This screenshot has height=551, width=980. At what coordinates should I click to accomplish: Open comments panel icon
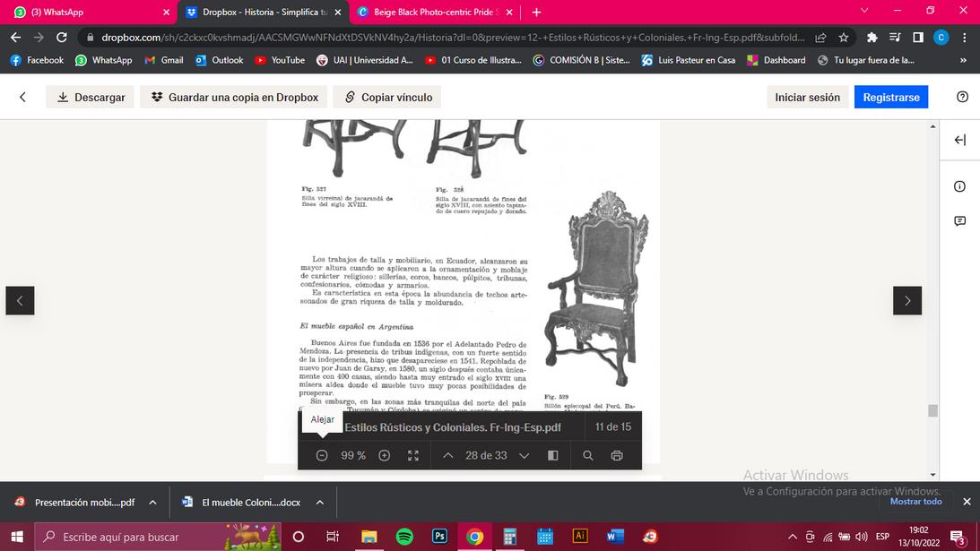(x=960, y=221)
